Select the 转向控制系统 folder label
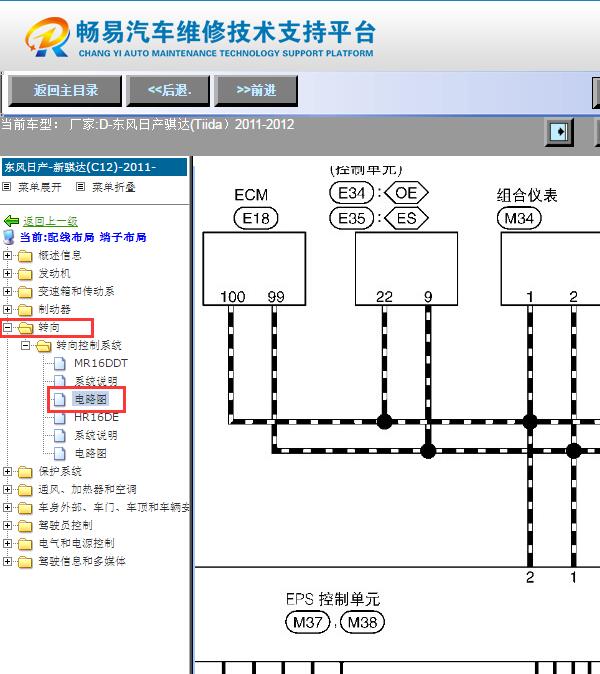600x674 pixels. 89,346
